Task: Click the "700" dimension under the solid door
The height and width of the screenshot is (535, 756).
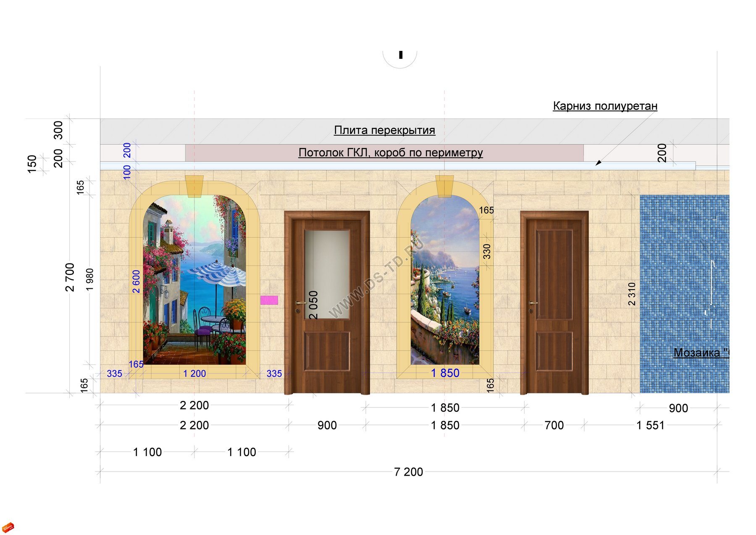Action: pos(554,425)
